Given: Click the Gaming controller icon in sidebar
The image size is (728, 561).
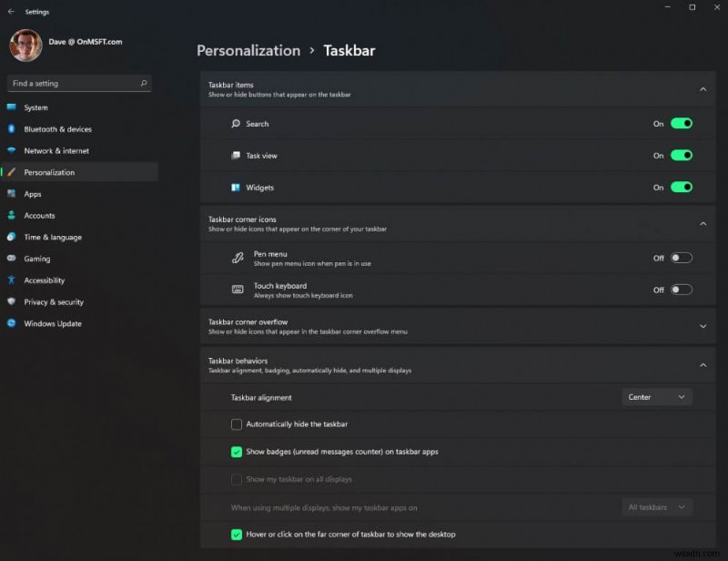Looking at the screenshot, I should click(14, 259).
